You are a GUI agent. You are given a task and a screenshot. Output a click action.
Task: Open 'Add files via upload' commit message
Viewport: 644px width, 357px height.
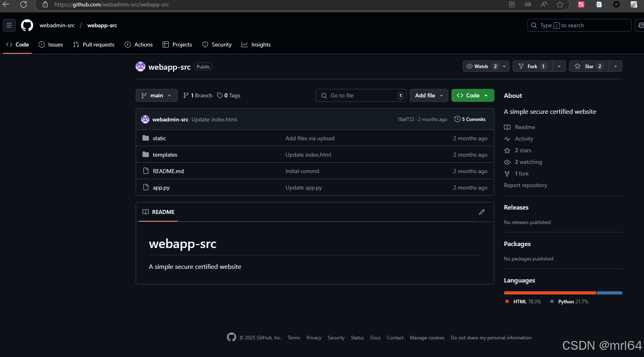tap(310, 138)
